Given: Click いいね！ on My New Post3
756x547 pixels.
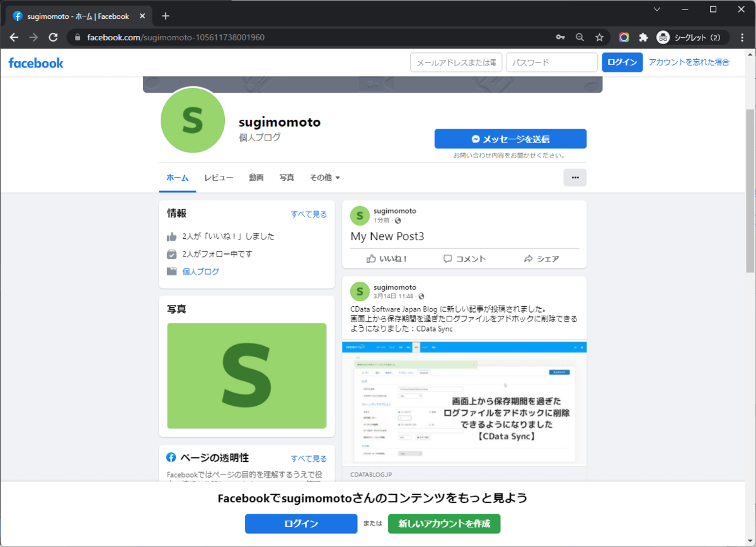Looking at the screenshot, I should (387, 258).
